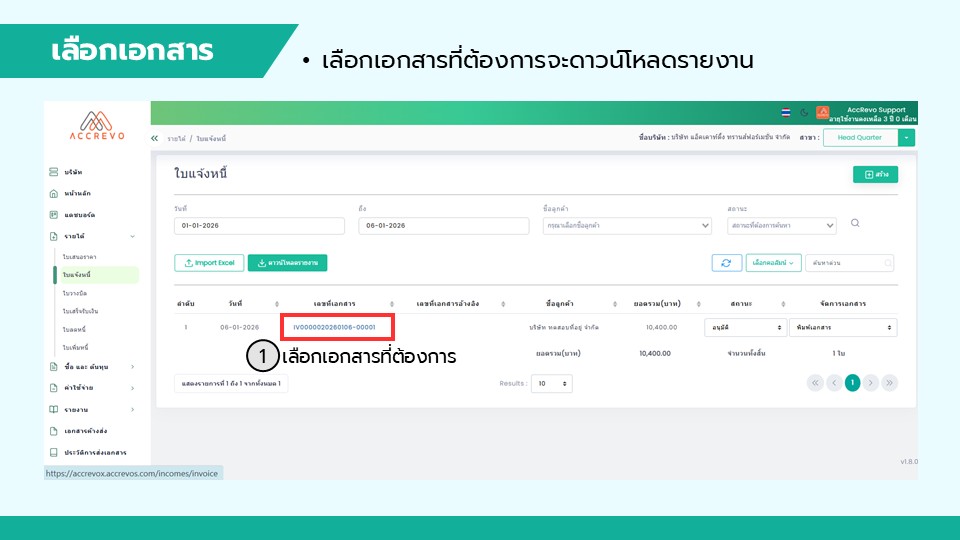
Task: Open the column selection dropdown
Action: (774, 263)
